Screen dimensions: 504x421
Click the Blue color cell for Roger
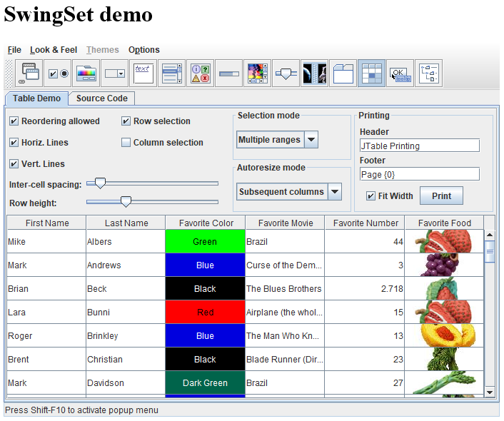[205, 335]
